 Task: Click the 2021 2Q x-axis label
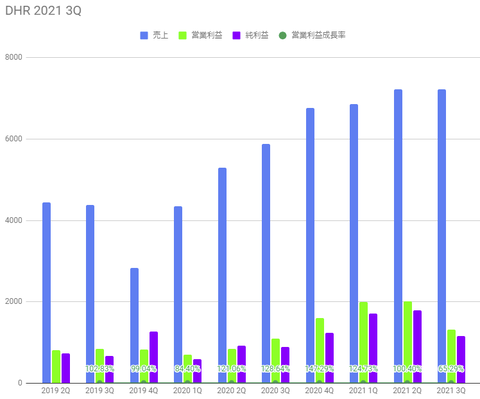pos(407,390)
